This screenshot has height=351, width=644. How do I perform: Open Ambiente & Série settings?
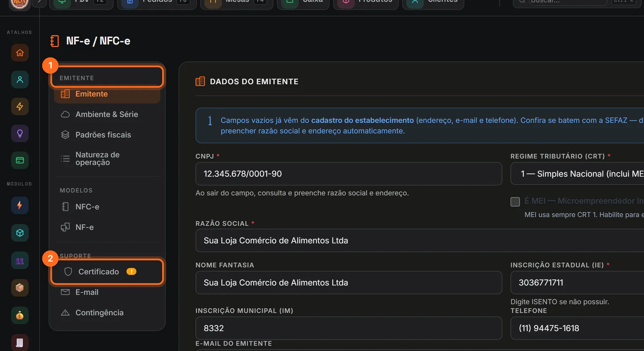point(107,114)
